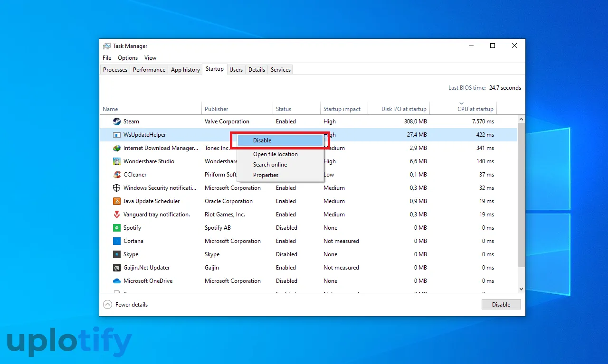Viewport: 608px width, 364px height.
Task: Click the Microsoft OneDrive cloud icon
Action: (117, 281)
